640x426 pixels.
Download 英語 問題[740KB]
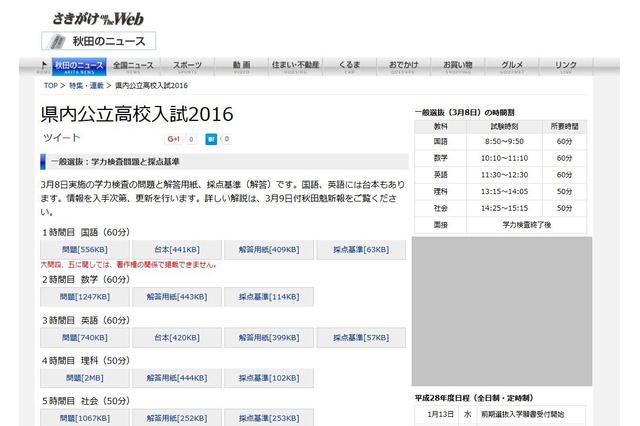(85, 338)
